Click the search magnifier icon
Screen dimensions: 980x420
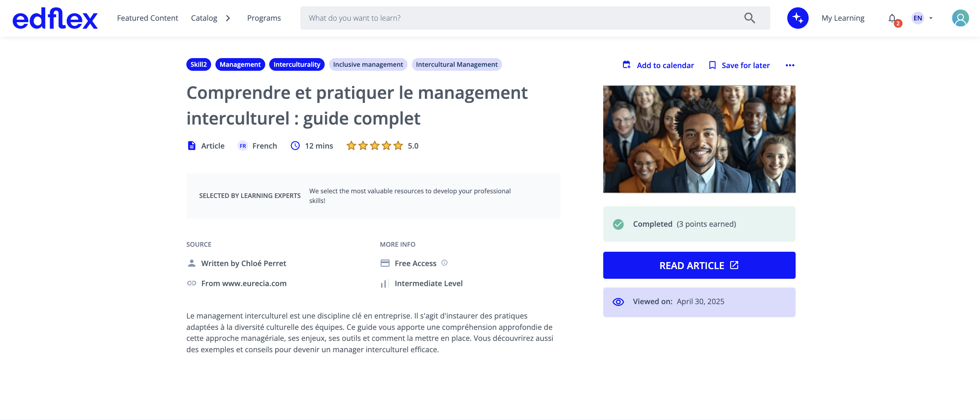(750, 18)
